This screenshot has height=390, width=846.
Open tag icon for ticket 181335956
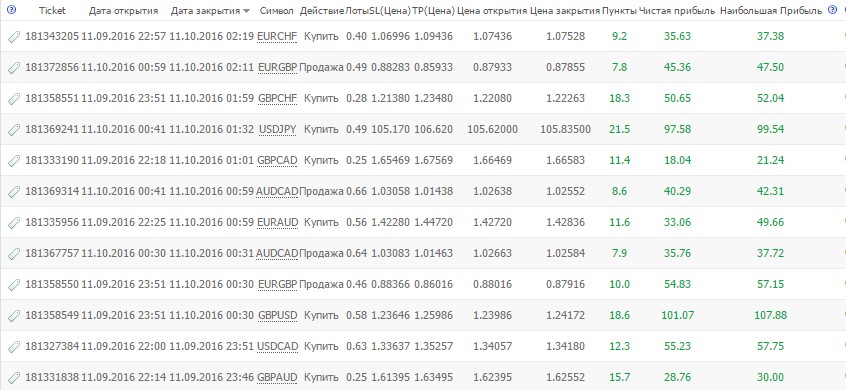point(15,222)
